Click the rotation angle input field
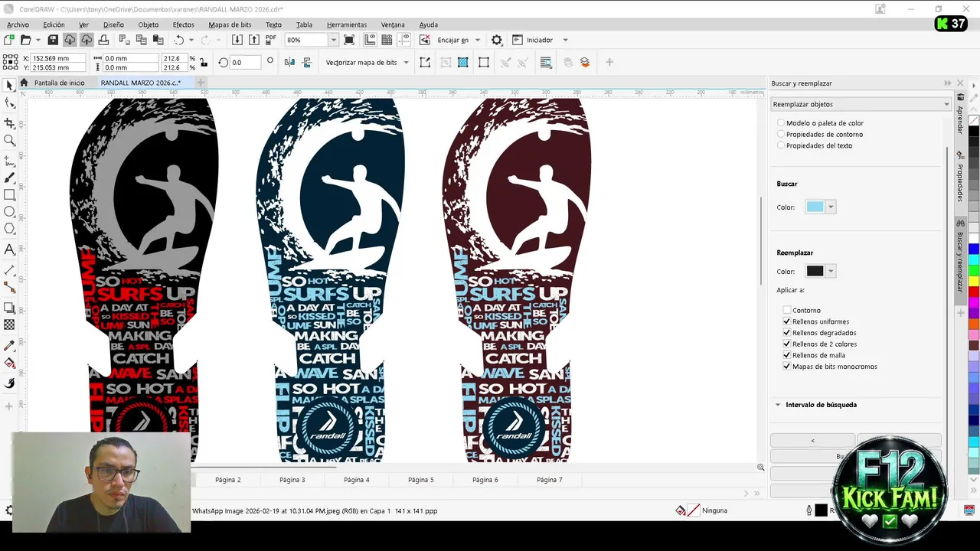The image size is (980, 551). [244, 62]
